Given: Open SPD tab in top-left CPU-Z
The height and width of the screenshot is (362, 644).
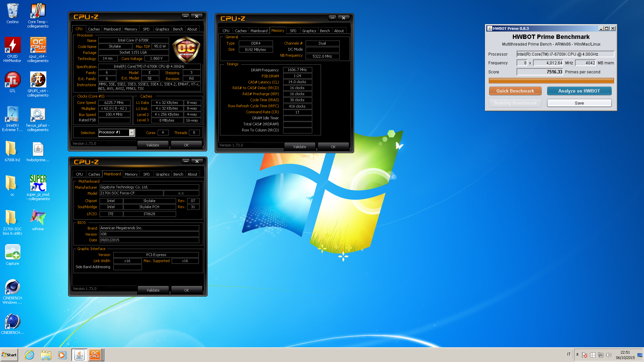Looking at the screenshot, I should pyautogui.click(x=146, y=29).
